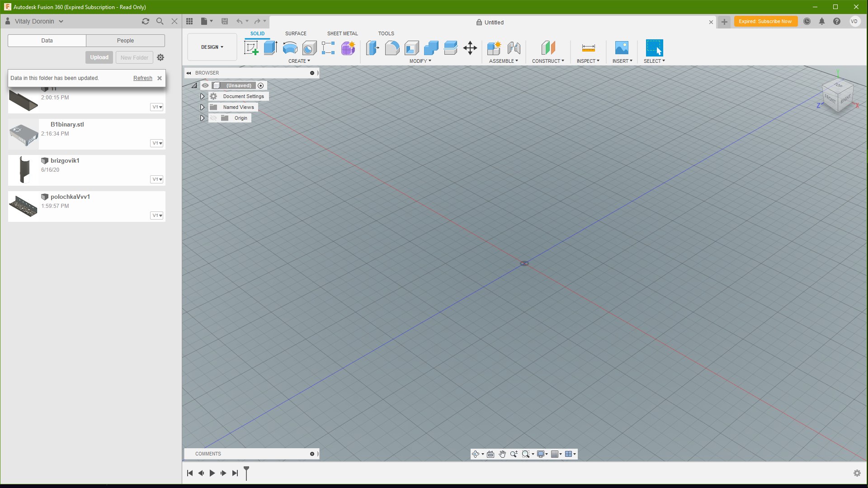Open version dropdown for polochkaVvv1
Screen dimensions: 868x488
(157, 216)
